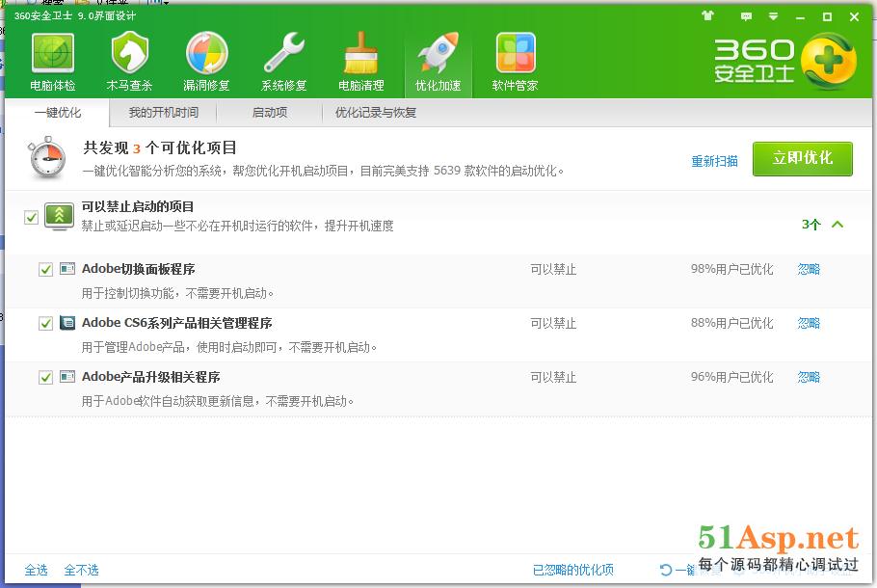Uncheck the Adobe产品升级相关程序 checkbox
Screen dimensions: 877x588
(x=46, y=378)
